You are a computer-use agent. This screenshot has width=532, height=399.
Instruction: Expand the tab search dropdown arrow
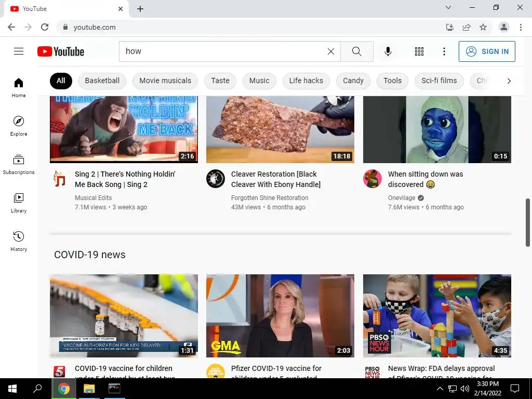point(448,7)
